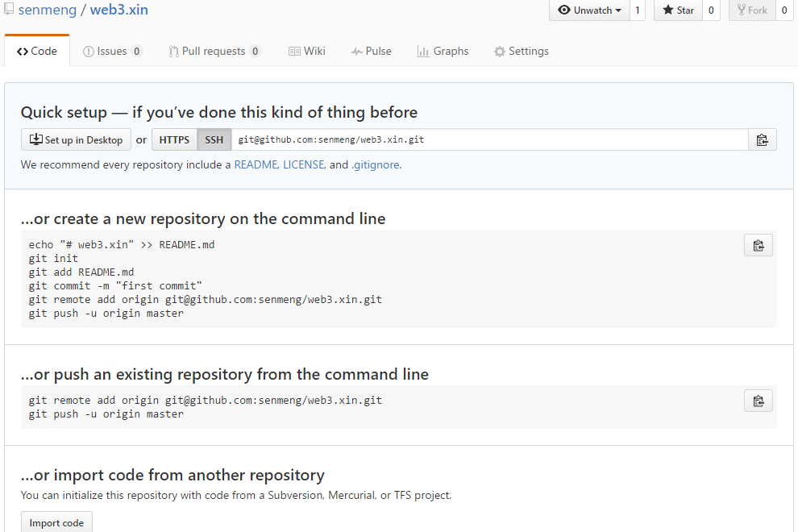Open the Wiki tab
The height and width of the screenshot is (532, 798).
[307, 52]
